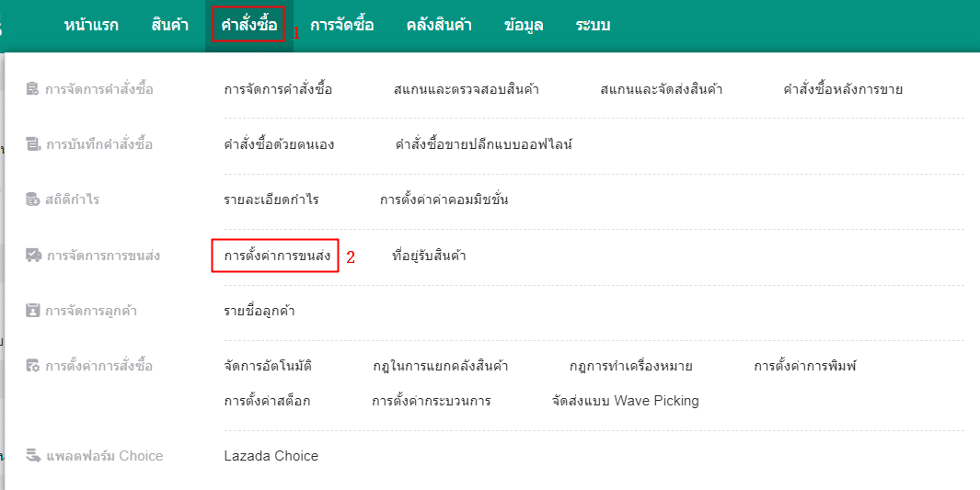Open the ระบบ top menu
Screen dimensions: 980x490
click(x=593, y=26)
